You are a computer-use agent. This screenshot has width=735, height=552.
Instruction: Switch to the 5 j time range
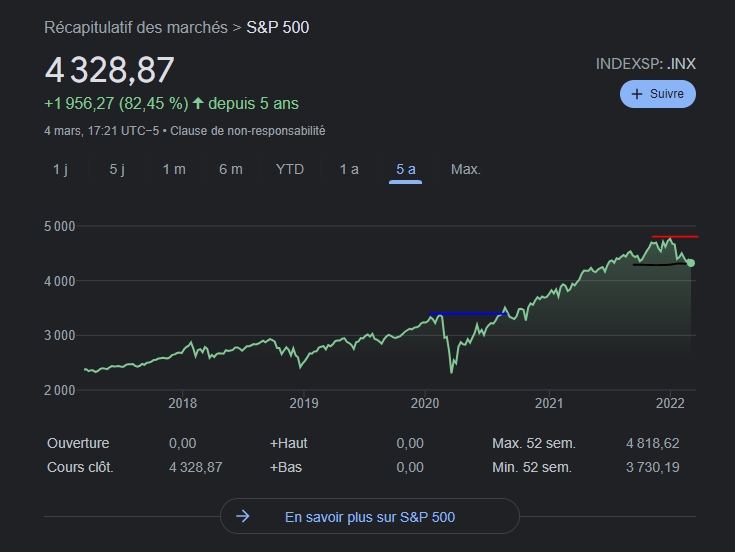117,169
